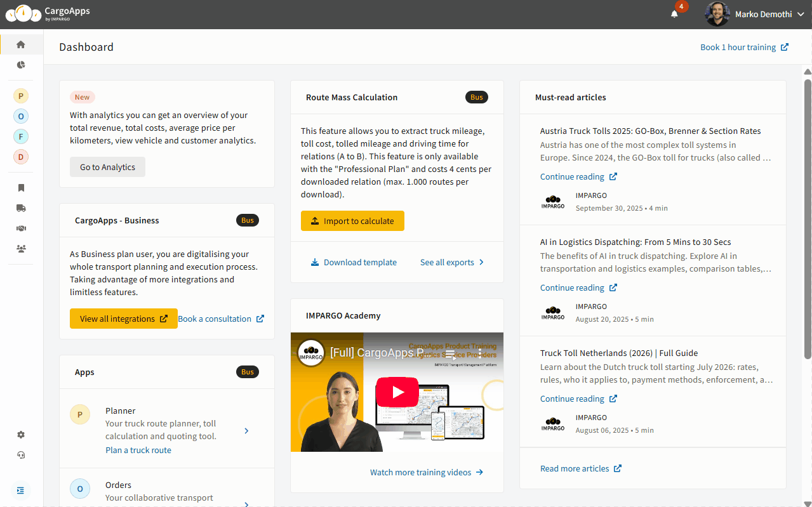Click Austria Truck Tolls 2025 article title

click(x=650, y=131)
